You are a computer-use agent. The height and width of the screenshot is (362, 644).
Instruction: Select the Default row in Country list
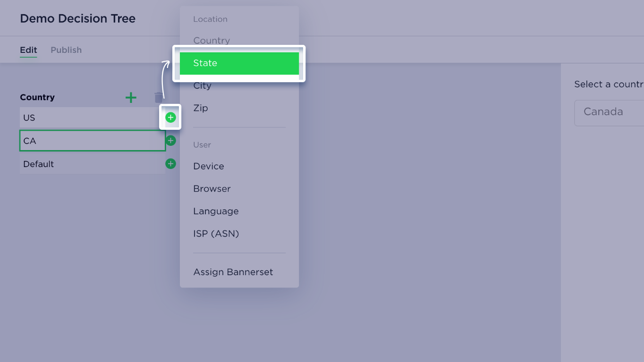pyautogui.click(x=93, y=164)
